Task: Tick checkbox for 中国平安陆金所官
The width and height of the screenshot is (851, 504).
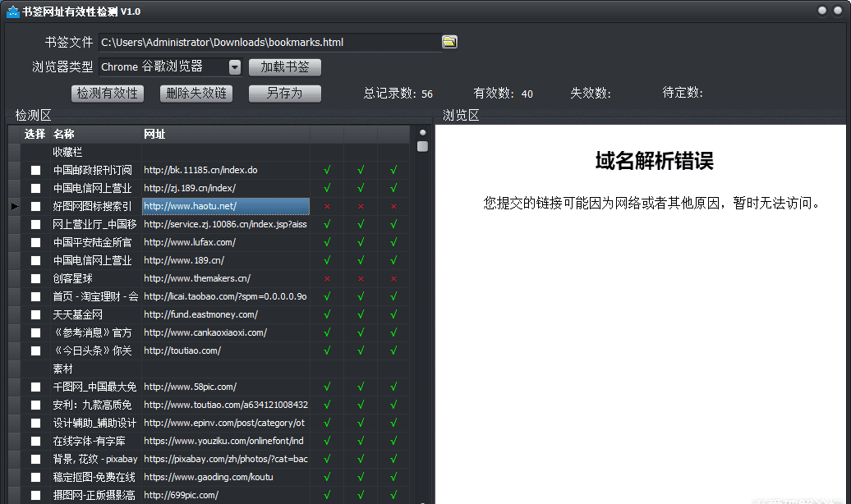Action: [36, 242]
